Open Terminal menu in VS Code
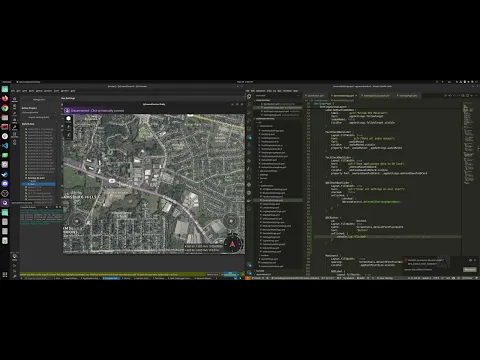This screenshot has width=480, height=360. pyautogui.click(x=287, y=91)
